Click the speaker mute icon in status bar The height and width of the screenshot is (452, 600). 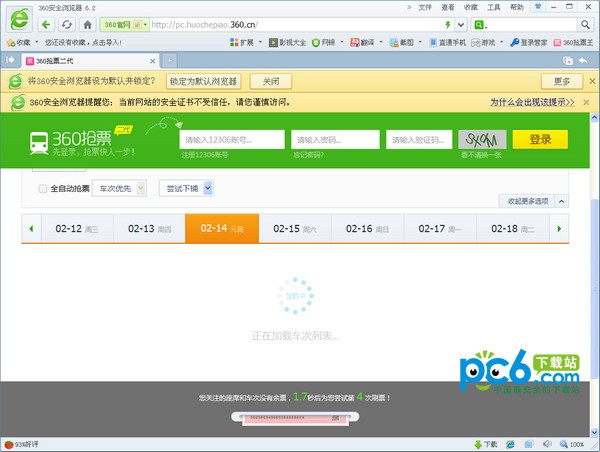point(547,444)
